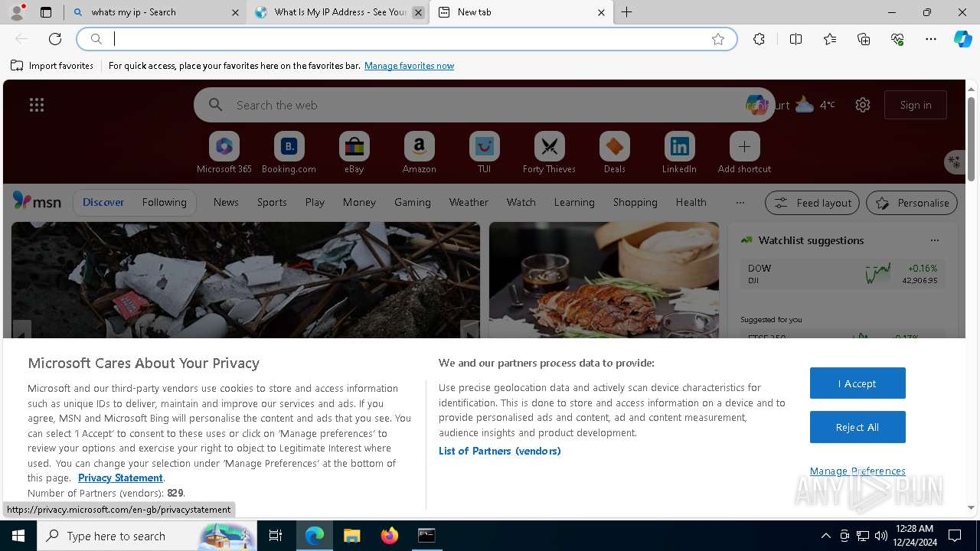Viewport: 980px width, 551px height.
Task: Open the News category
Action: [x=226, y=202]
